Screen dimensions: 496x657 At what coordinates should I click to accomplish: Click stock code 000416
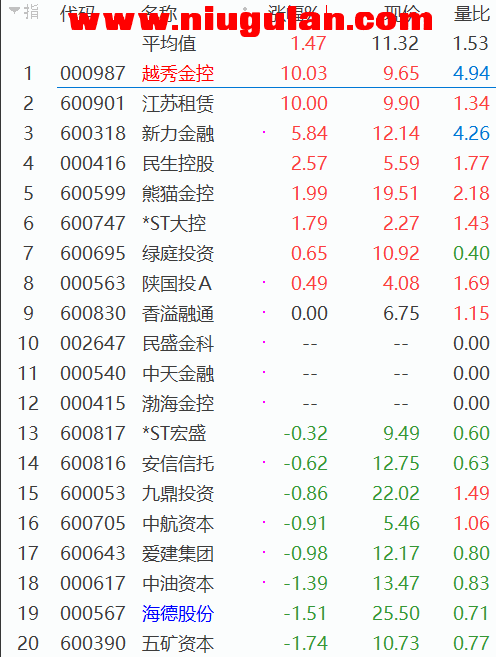point(93,163)
